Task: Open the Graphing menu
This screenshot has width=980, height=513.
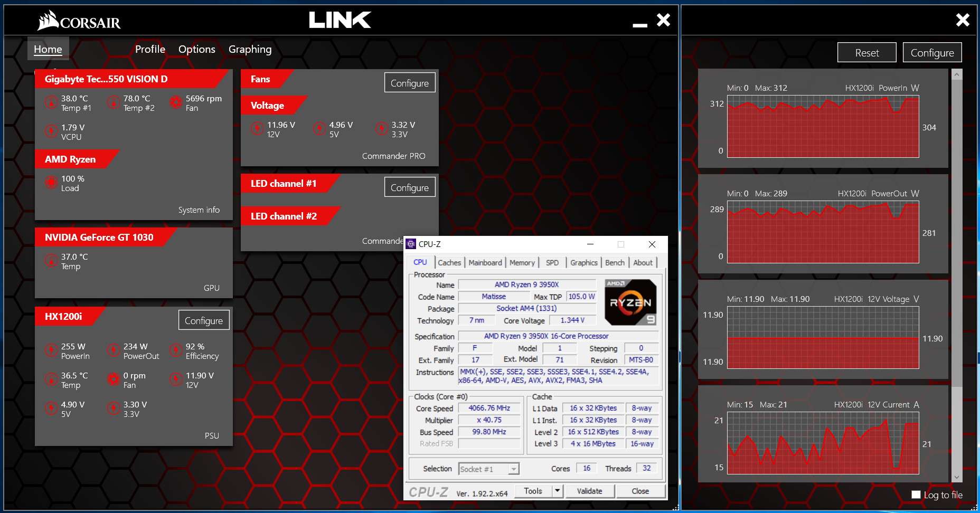Action: [250, 49]
